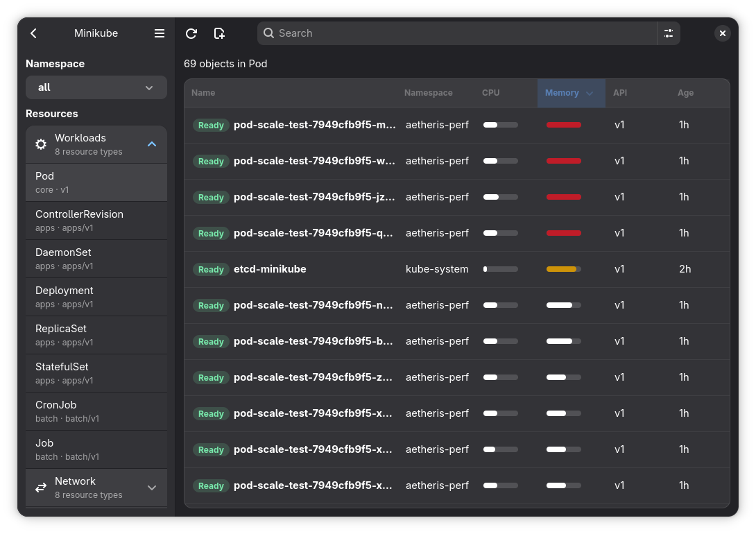Open pod-scale-test-7949cfb9f5-z... pod row

click(456, 377)
